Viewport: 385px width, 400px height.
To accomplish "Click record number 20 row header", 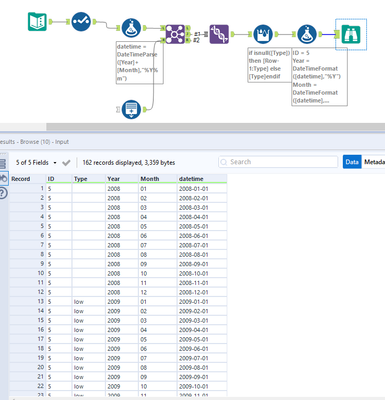I will pos(28,368).
